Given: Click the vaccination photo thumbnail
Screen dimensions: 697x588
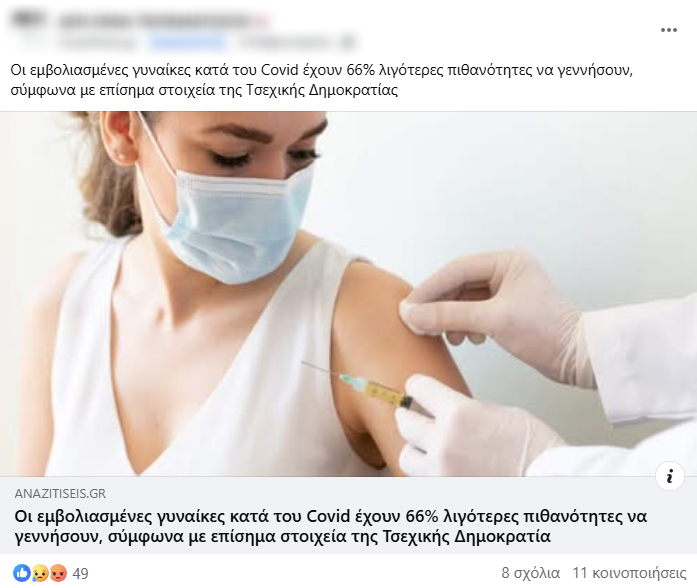Looking at the screenshot, I should click(x=348, y=294).
